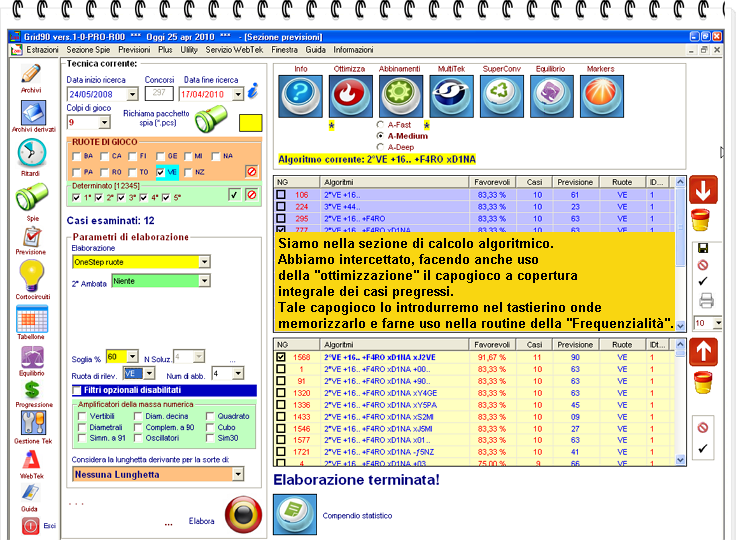Open the Tabellone grid icon
The height and width of the screenshot is (540, 736).
point(32,319)
